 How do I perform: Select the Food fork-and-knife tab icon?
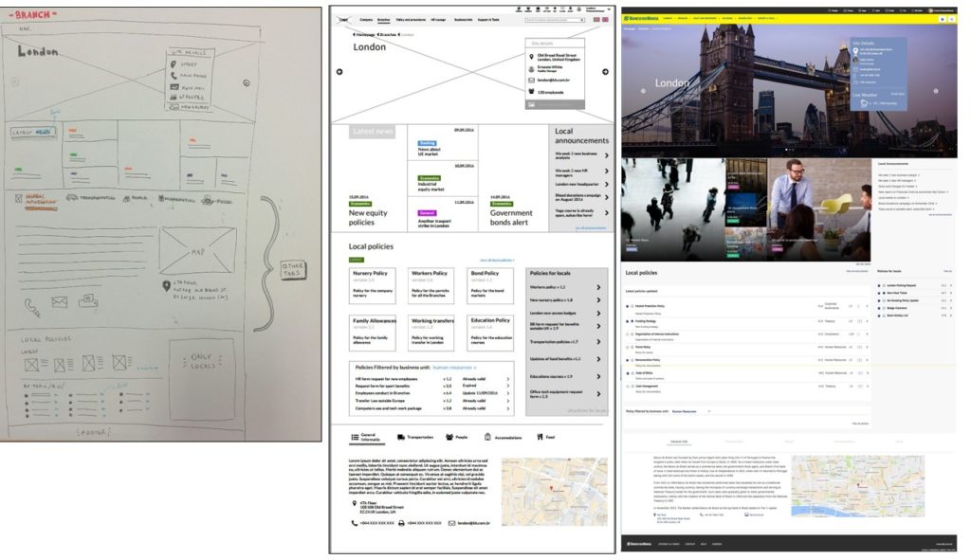coord(539,437)
